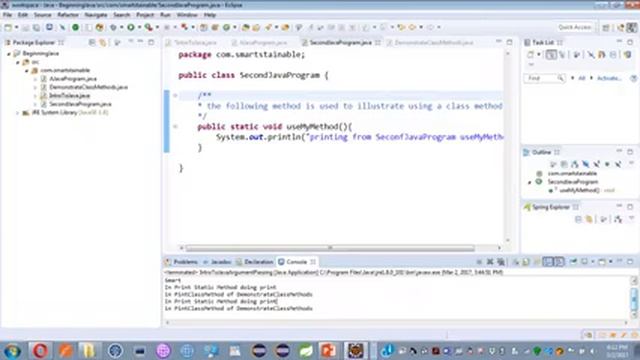Switch to the Problems tab
Image resolution: width=640 pixels, height=360 pixels.
pyautogui.click(x=182, y=262)
